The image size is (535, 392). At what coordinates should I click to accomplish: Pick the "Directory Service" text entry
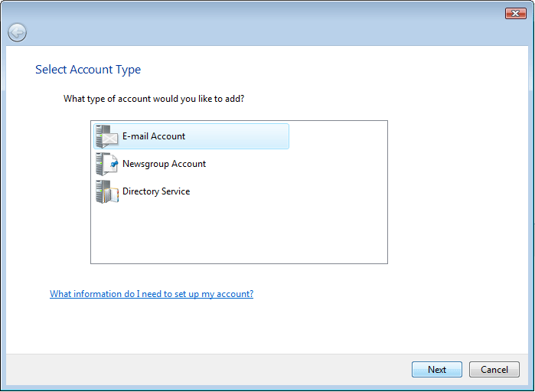(x=156, y=191)
